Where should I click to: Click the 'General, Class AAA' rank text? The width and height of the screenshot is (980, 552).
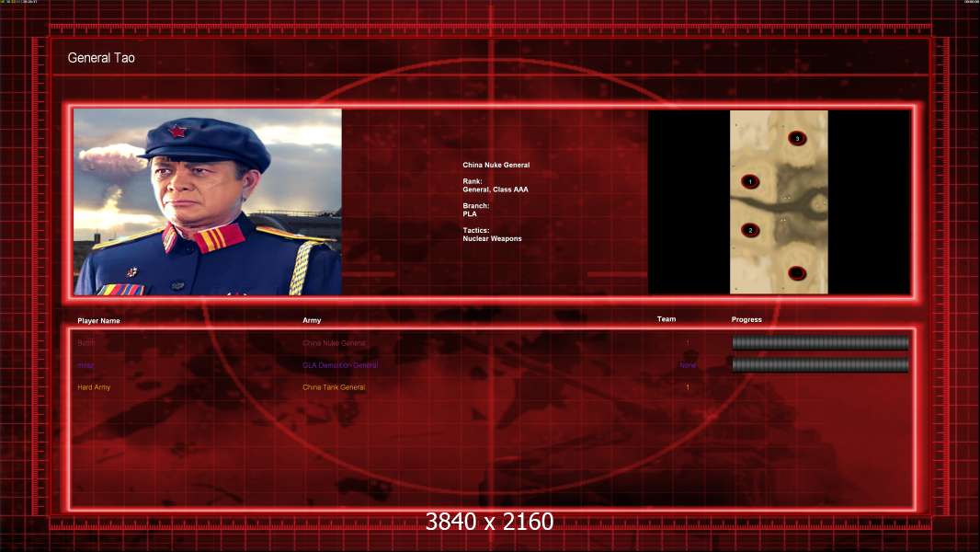496,190
